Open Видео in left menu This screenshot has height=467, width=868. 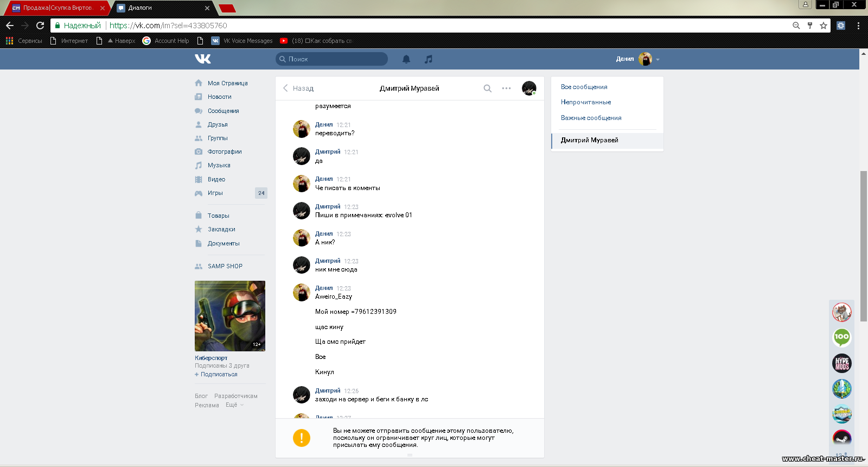tap(216, 179)
